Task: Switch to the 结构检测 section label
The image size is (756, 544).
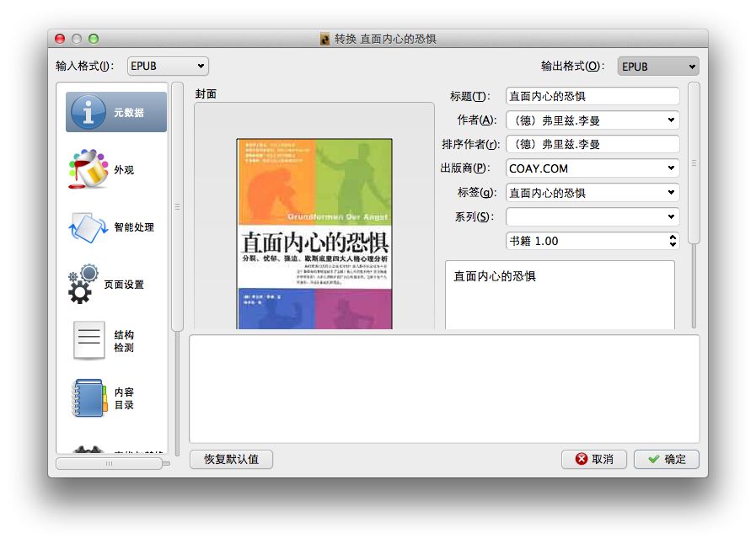Action: [x=124, y=341]
